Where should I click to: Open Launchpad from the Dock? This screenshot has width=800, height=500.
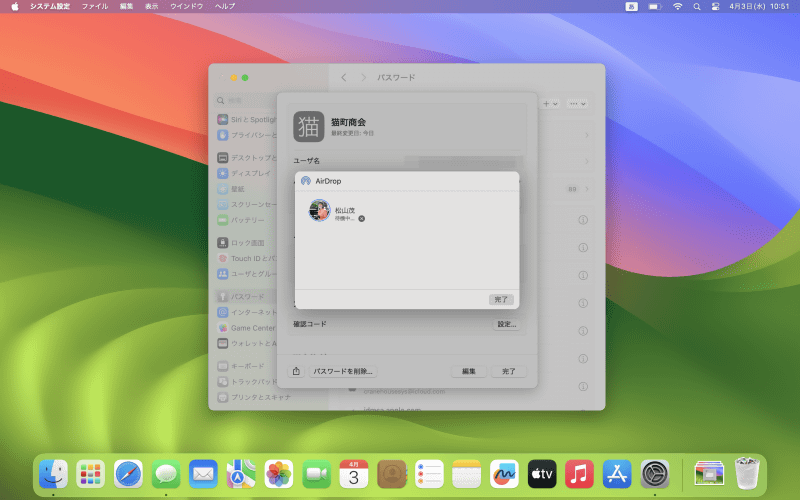(x=90, y=474)
